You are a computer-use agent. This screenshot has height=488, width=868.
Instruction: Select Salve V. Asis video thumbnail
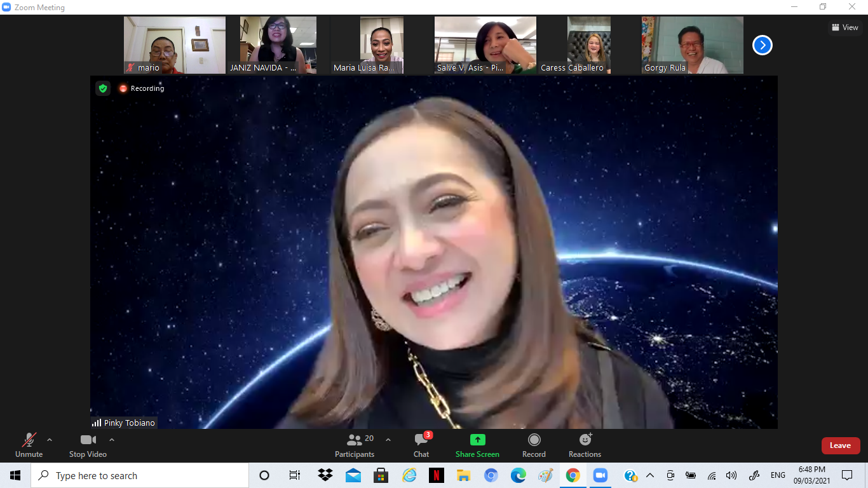(485, 45)
